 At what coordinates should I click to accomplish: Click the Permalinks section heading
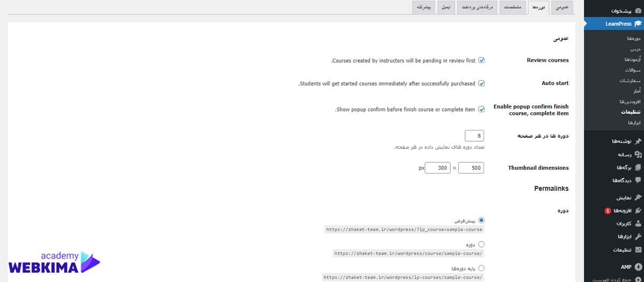[551, 189]
